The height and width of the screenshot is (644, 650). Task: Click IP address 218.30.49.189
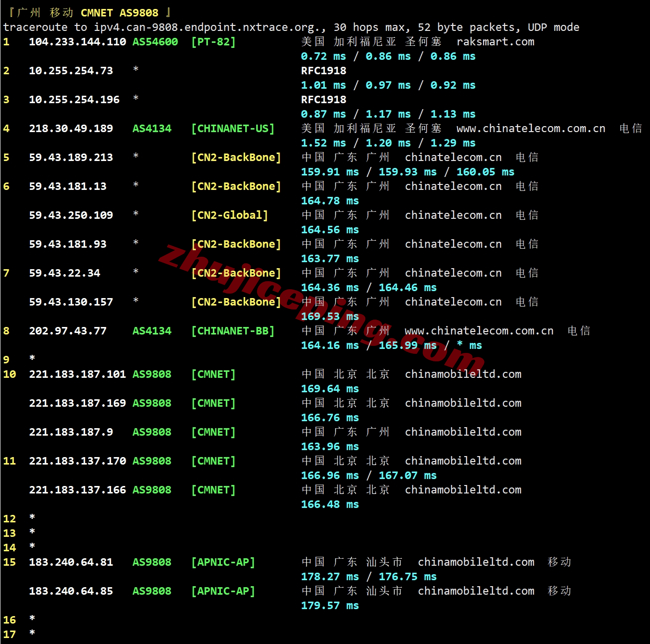pyautogui.click(x=71, y=129)
